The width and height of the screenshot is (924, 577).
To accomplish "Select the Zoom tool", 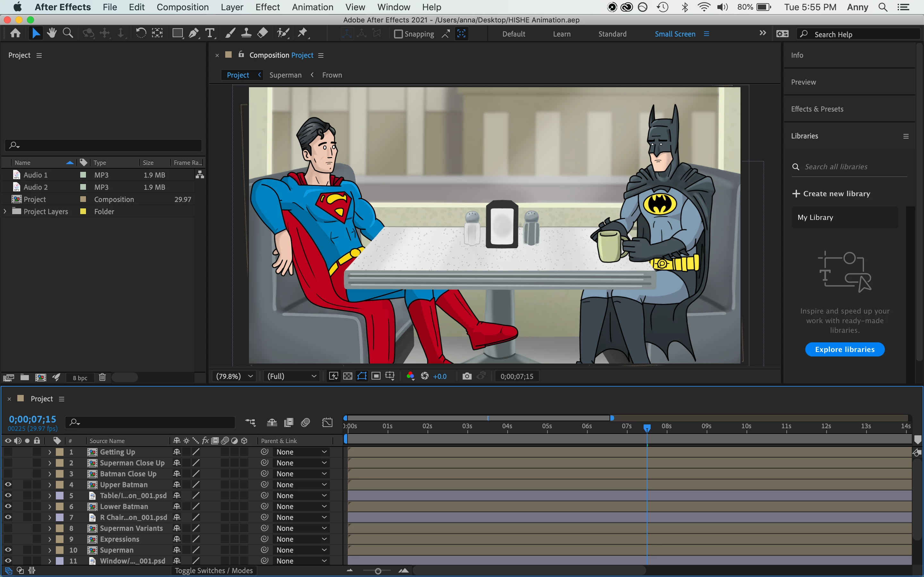I will [68, 34].
